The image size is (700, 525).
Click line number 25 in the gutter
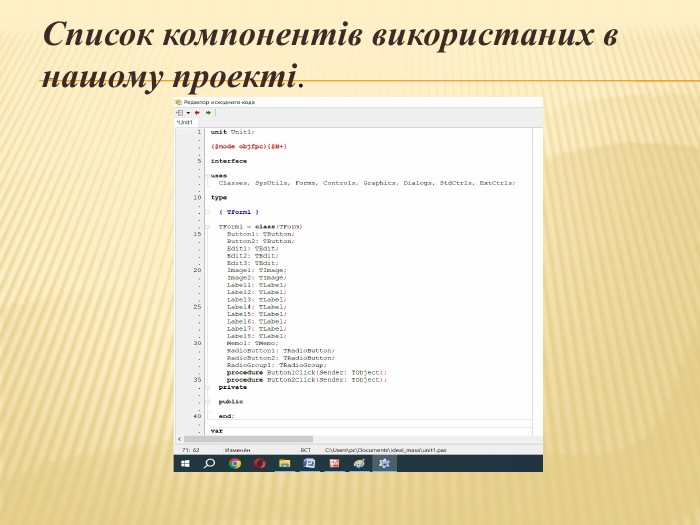tap(198, 307)
